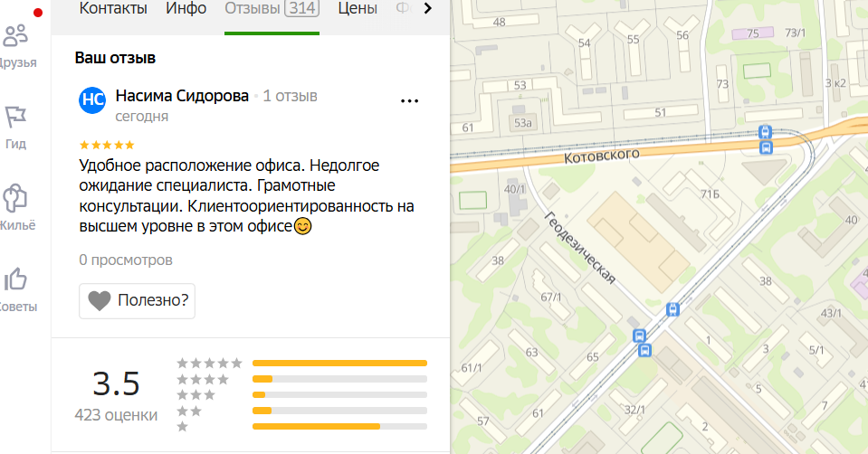Select purple building 75 on the map
This screenshot has height=454, width=868.
(753, 33)
